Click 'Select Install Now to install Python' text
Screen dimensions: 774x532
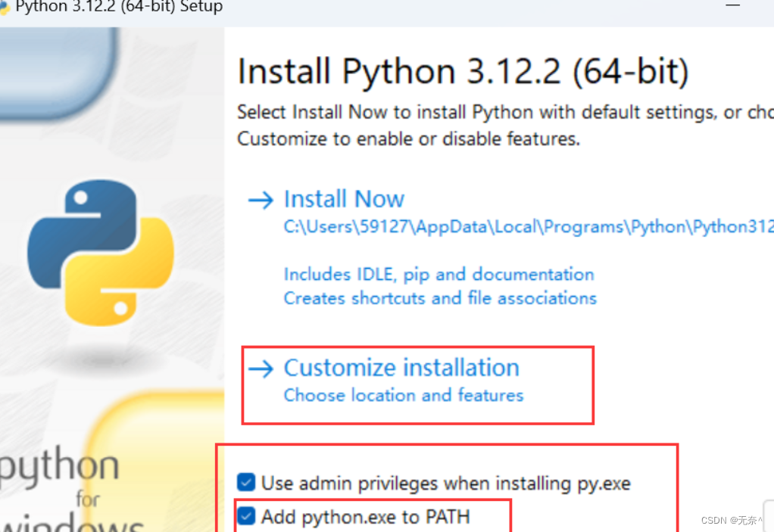click(x=385, y=113)
